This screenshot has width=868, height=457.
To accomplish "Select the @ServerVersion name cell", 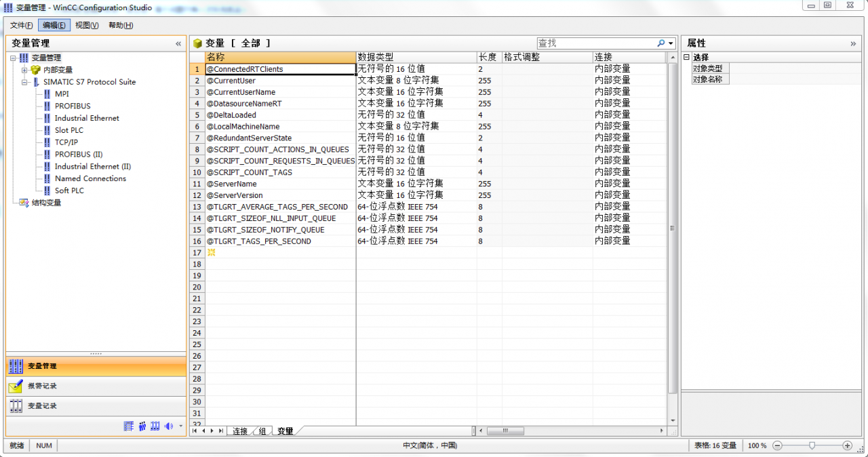I will pyautogui.click(x=281, y=195).
